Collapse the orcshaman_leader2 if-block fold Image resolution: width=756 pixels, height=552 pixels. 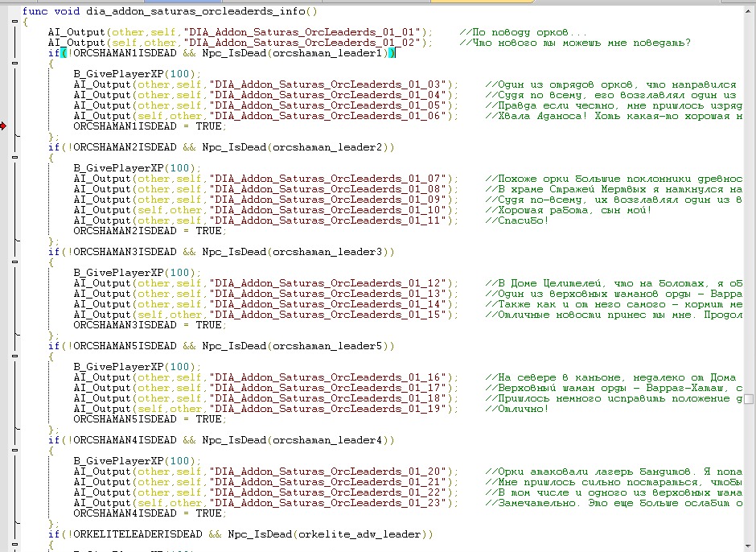click(x=15, y=157)
